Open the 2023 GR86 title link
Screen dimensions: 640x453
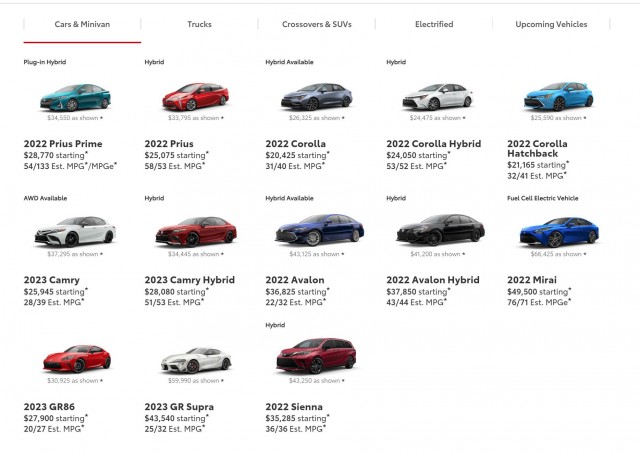tap(49, 406)
